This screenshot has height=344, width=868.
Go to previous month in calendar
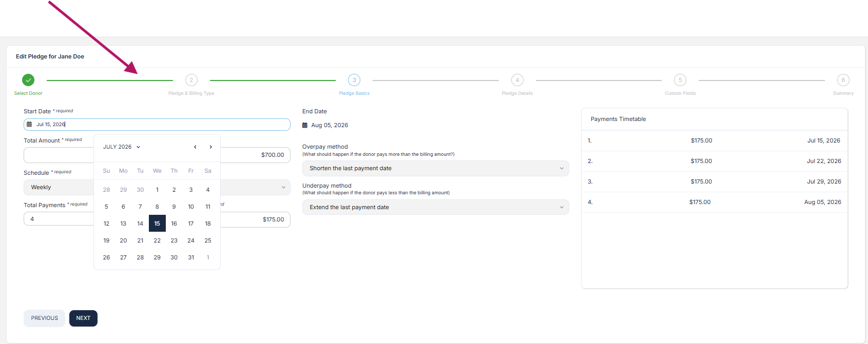195,147
